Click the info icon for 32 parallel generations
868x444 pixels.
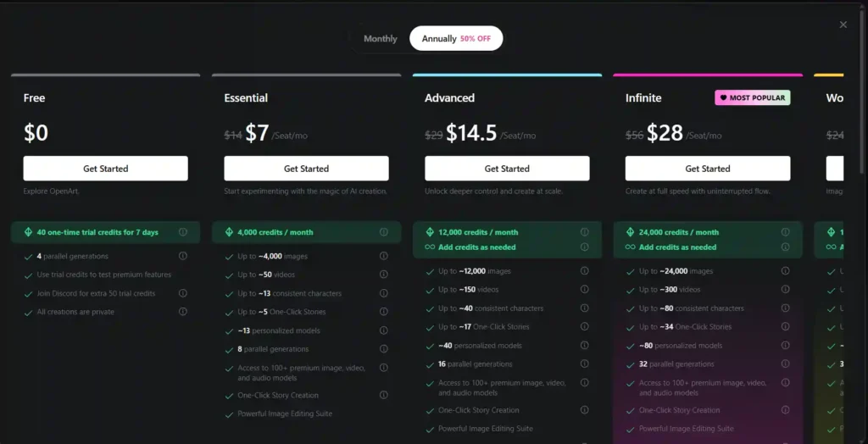(x=785, y=364)
